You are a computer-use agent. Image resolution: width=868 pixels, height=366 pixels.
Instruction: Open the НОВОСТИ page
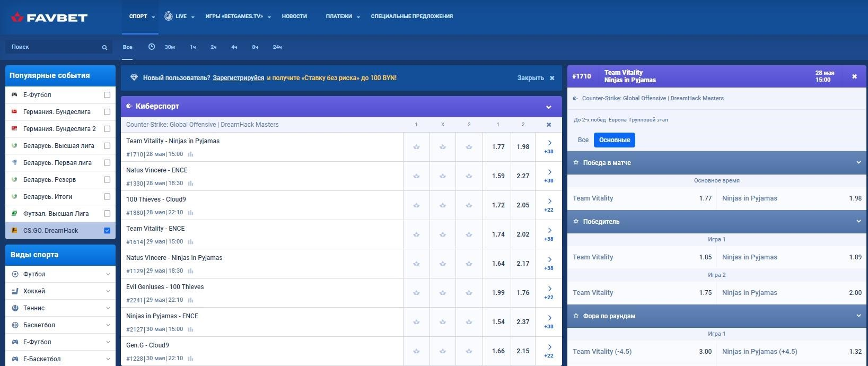(x=294, y=16)
